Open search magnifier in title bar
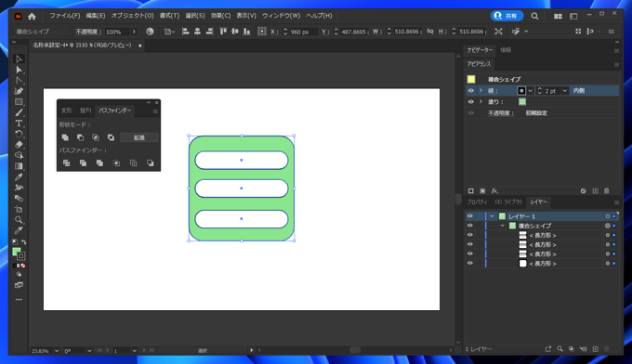The height and width of the screenshot is (364, 632). click(534, 16)
